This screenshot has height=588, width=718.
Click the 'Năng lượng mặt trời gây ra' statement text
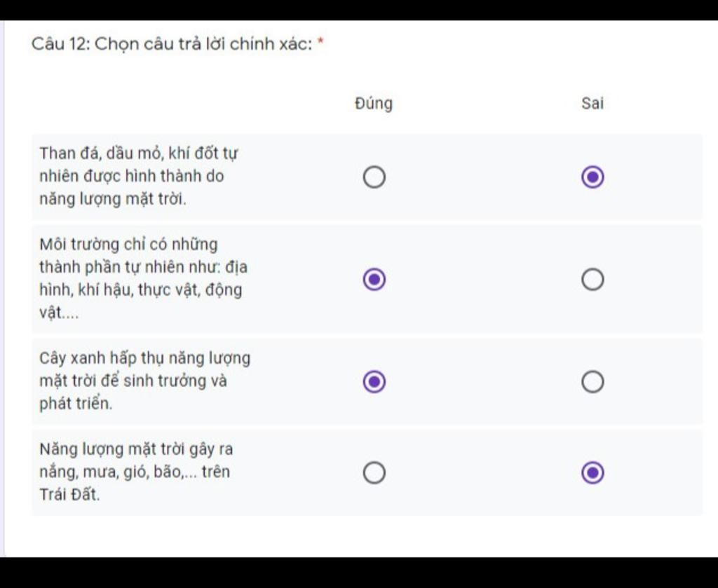click(x=136, y=471)
